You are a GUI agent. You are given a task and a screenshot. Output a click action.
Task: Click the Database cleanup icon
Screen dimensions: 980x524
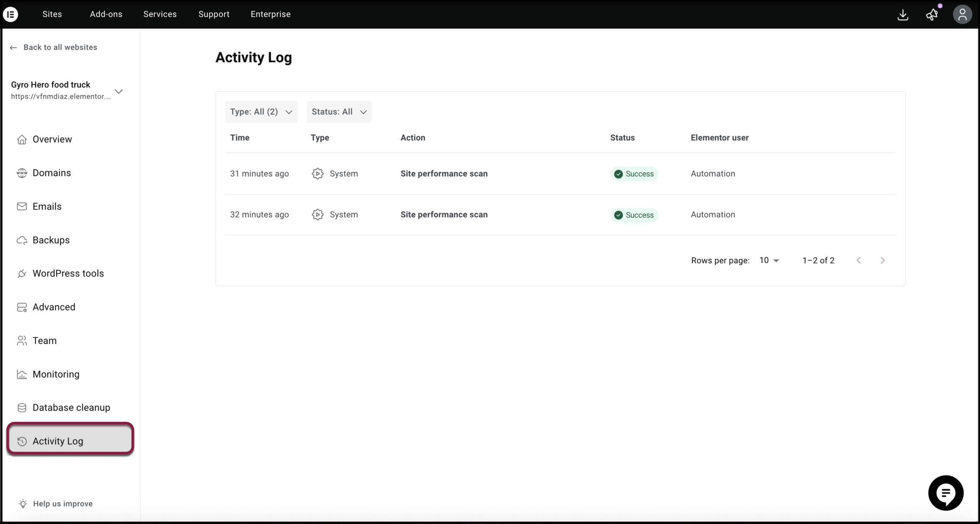click(22, 408)
